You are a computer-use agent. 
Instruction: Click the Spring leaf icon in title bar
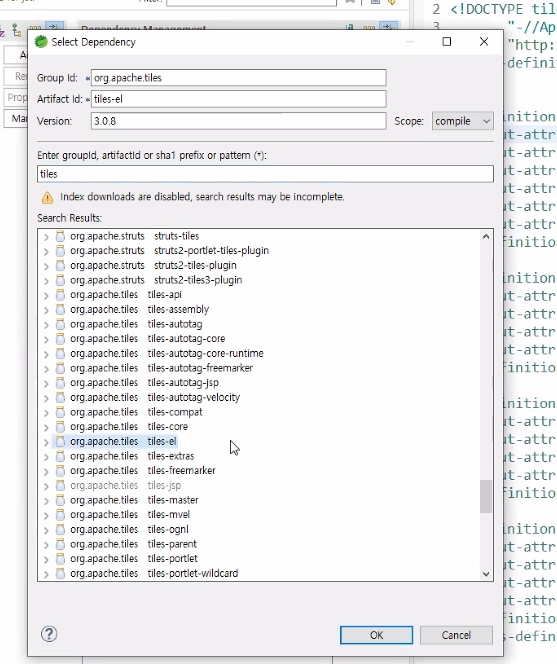(x=41, y=42)
